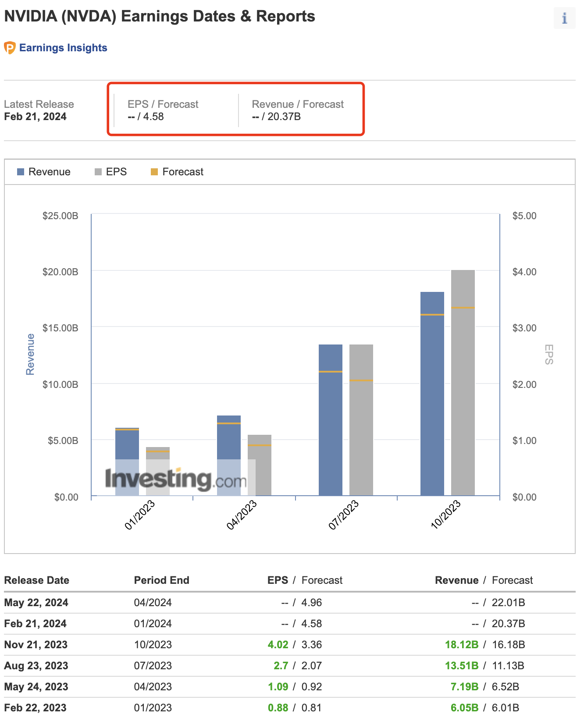Viewport: 584px width, 728px height.
Task: Select the Feb 21, 2024 table row date
Action: coord(36,624)
